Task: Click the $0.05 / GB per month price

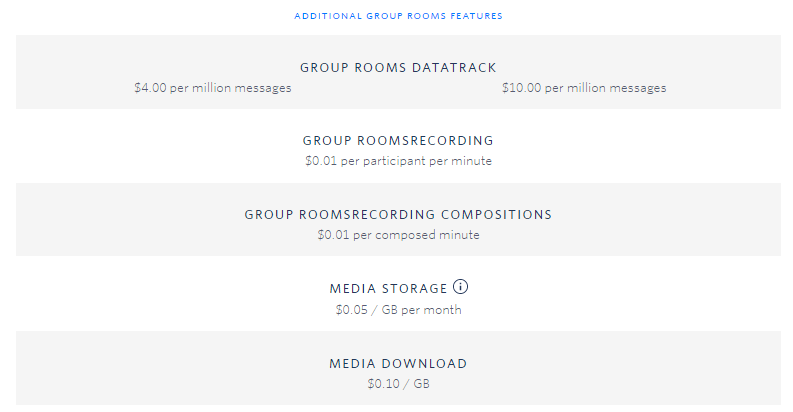Action: (x=399, y=309)
